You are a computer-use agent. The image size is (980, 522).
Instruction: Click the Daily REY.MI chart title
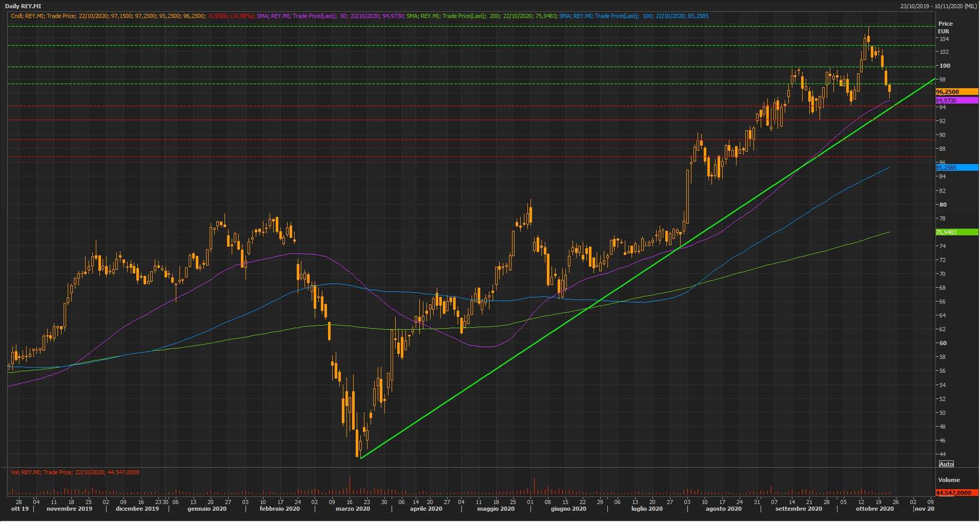coord(23,6)
